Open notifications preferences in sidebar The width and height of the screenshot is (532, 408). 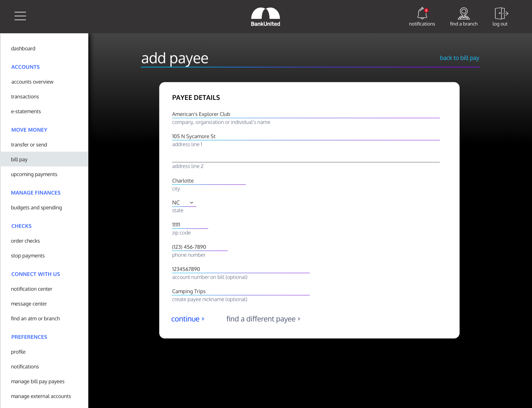point(25,367)
